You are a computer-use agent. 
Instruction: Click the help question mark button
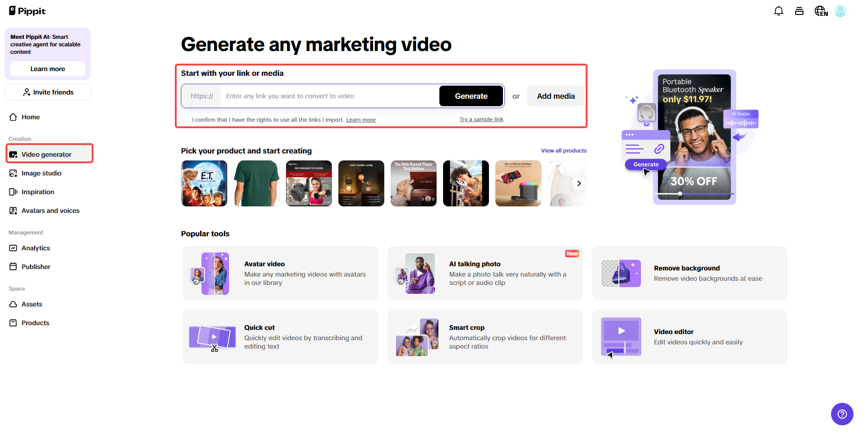pos(842,414)
